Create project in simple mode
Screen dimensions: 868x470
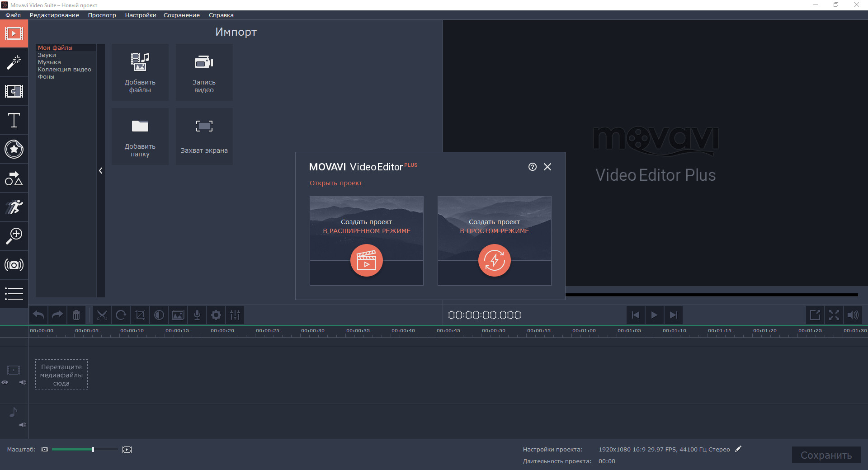(495, 240)
